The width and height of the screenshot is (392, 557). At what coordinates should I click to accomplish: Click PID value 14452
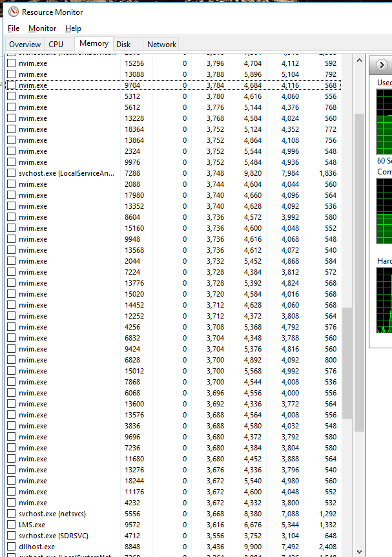coord(134,305)
